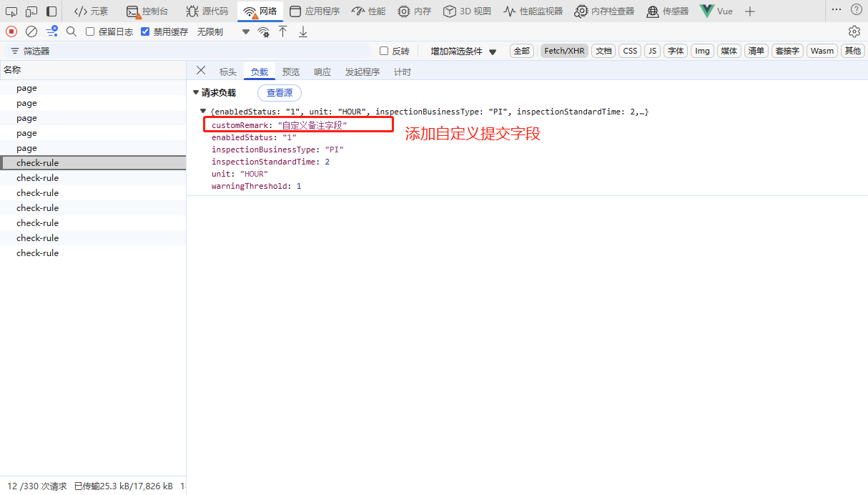
Task: Import HAR file via the download arrow icon
Action: point(302,31)
